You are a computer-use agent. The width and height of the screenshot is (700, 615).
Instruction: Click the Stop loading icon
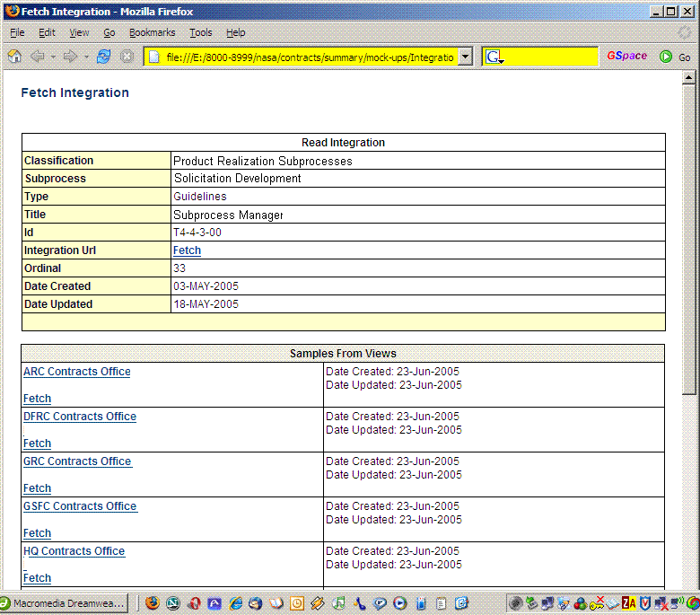coord(127,57)
